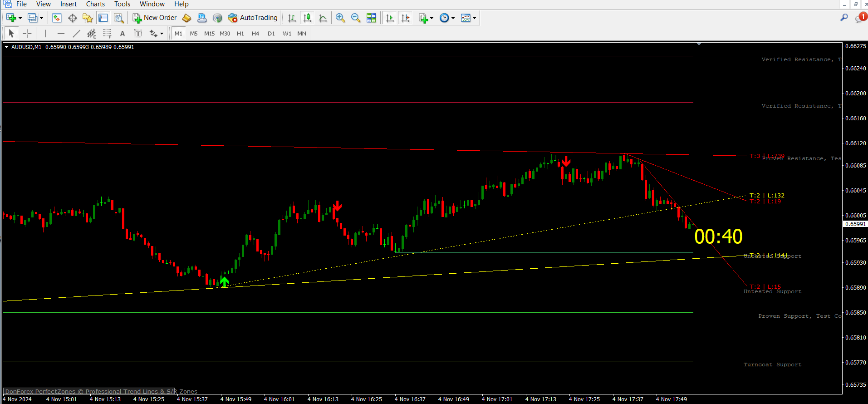Switch chart to line chart
The image size is (868, 404).
323,18
